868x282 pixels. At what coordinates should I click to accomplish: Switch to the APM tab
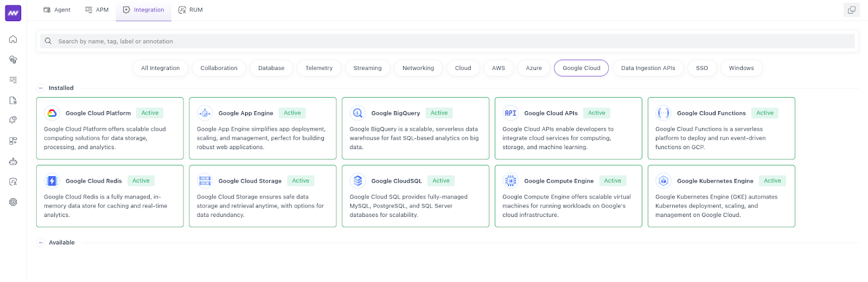click(97, 10)
